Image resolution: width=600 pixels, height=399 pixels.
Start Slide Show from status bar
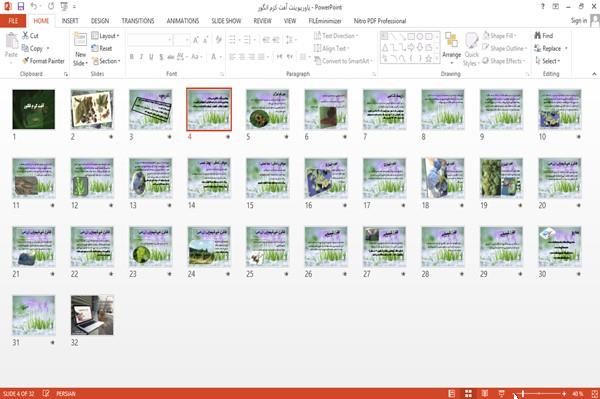click(x=501, y=394)
